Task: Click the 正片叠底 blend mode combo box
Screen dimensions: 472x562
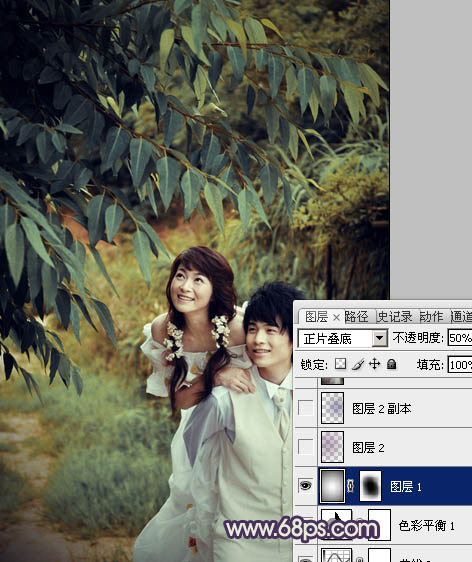Action: click(343, 338)
